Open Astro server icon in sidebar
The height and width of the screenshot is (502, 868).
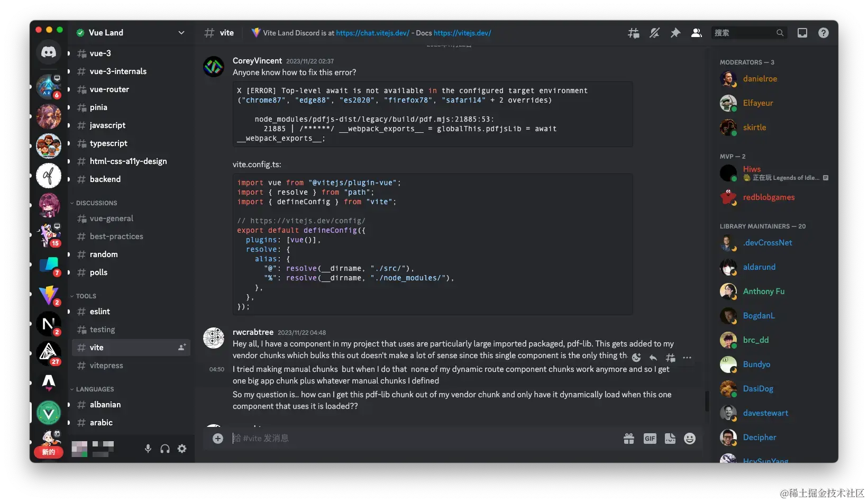(49, 383)
